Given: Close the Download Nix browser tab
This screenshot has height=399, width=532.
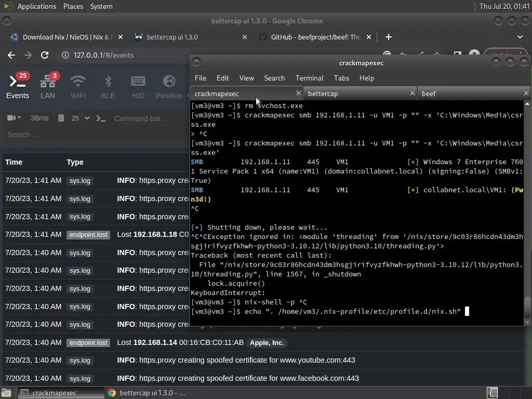Looking at the screenshot, I should tap(121, 37).
